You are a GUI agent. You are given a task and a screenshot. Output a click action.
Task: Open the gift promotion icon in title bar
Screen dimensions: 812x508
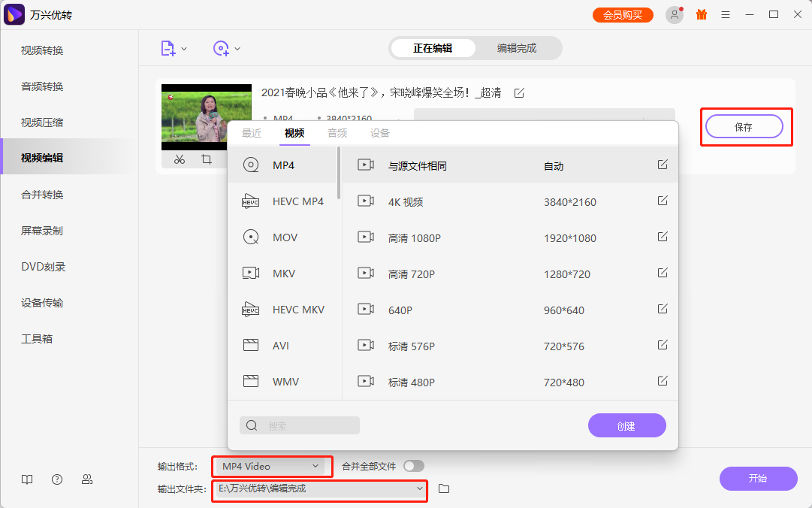(702, 14)
